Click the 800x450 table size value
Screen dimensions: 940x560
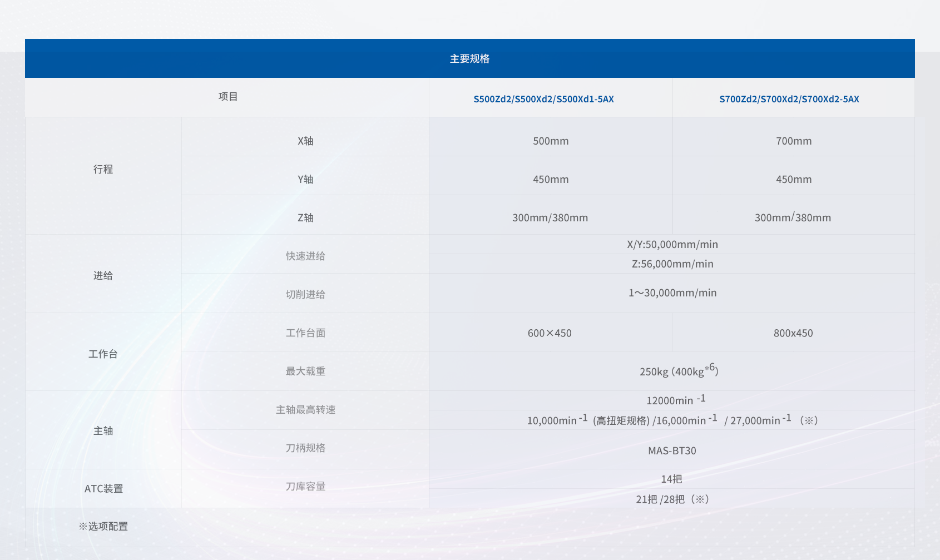point(793,333)
